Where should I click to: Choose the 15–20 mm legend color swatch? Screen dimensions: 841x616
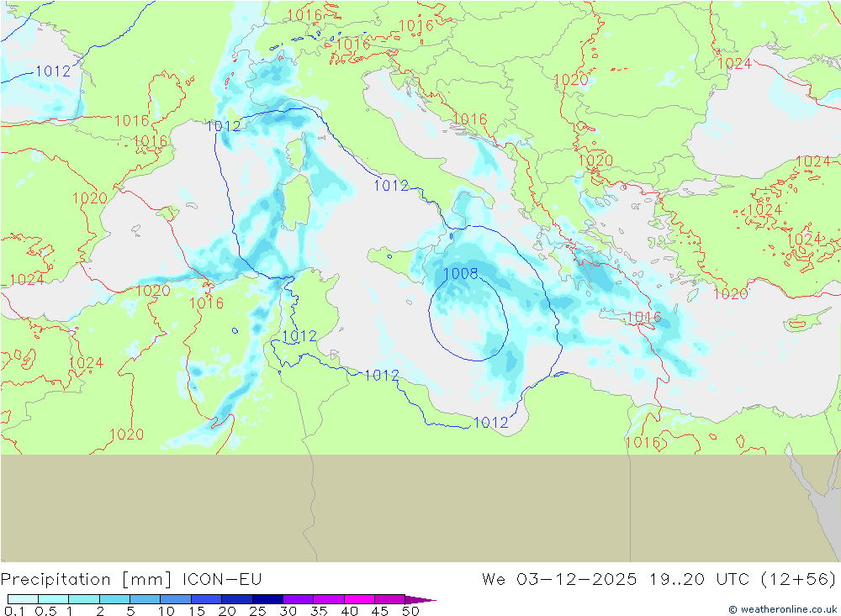point(207,599)
